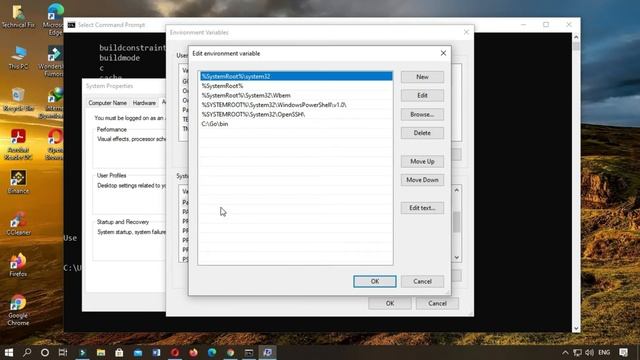The image size is (640, 360).
Task: Open Recycle Bin desktop icon
Action: coord(18,99)
